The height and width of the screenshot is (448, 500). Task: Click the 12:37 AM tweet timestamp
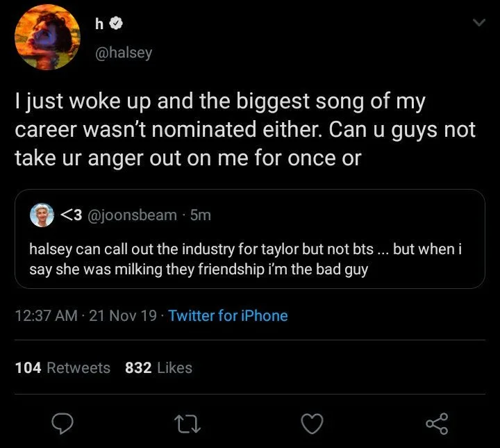tap(46, 316)
